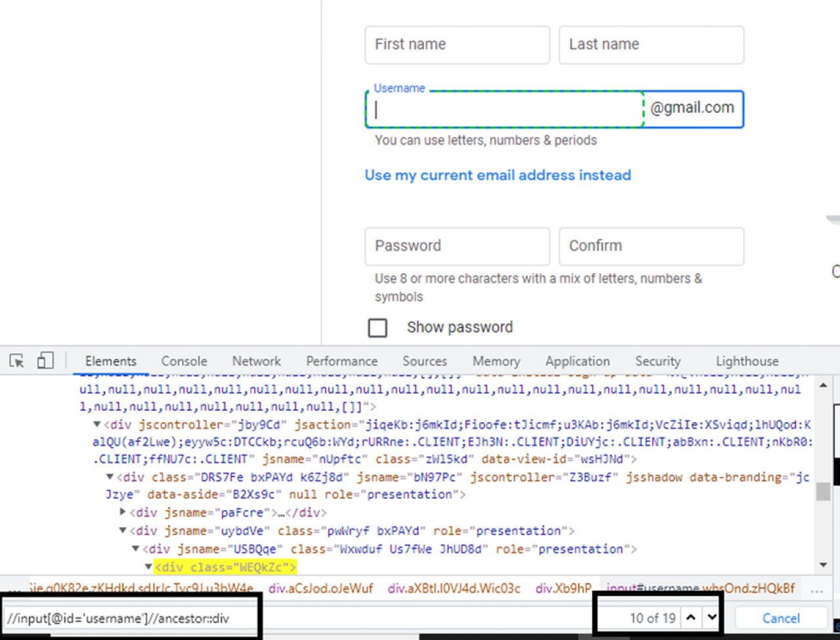Collapse the highlighted WEQkZc div node
The height and width of the screenshot is (640, 840).
pyautogui.click(x=148, y=567)
